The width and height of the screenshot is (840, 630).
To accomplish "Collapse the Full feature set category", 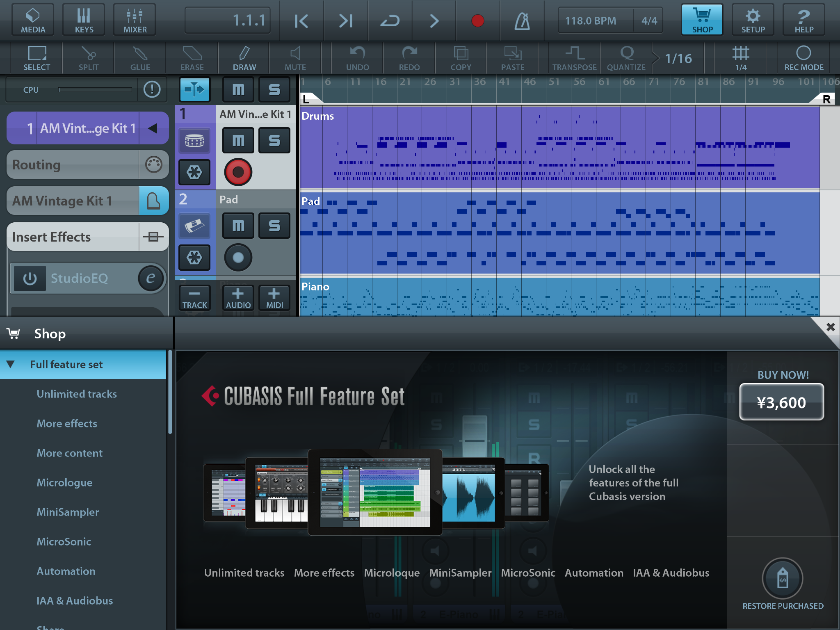I will 11,364.
